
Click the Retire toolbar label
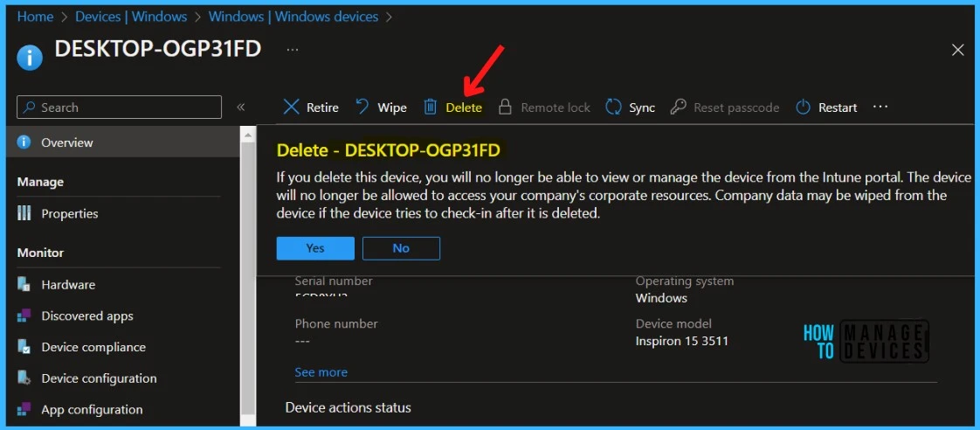pyautogui.click(x=322, y=107)
